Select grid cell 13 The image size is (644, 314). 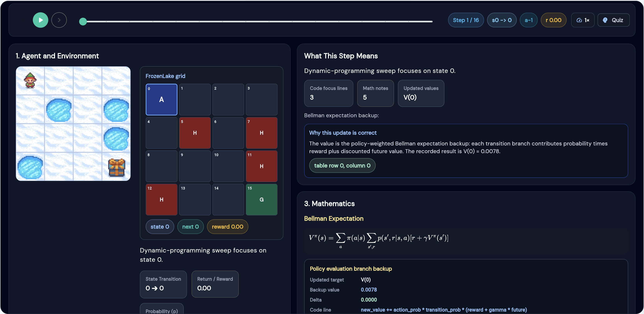(195, 200)
